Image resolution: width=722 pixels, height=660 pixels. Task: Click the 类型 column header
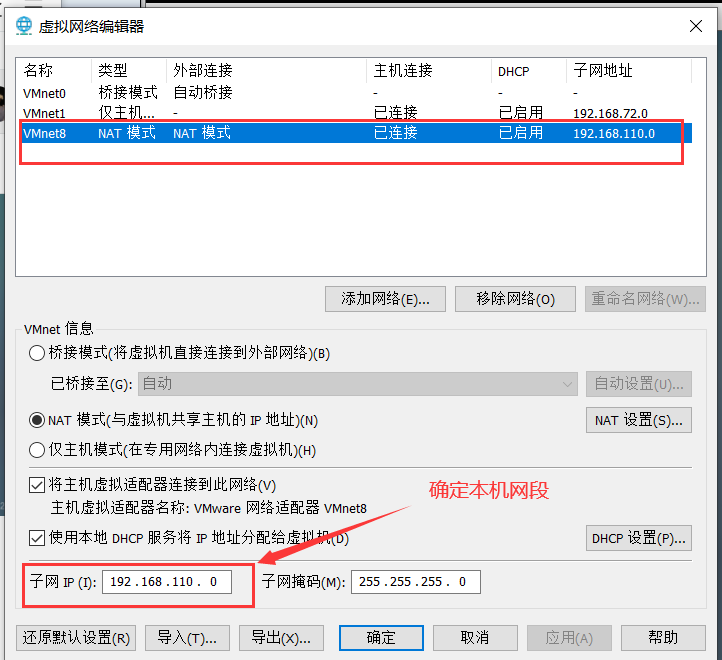tap(129, 71)
